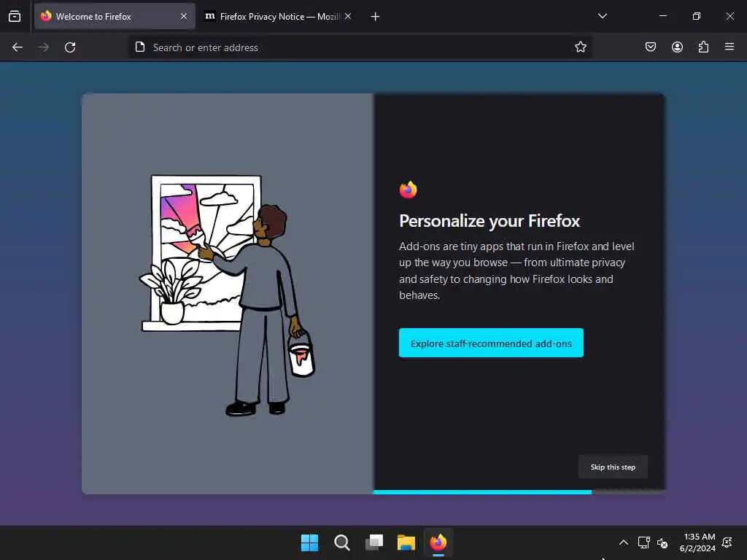
Task: Open the muted volume tray icon
Action: (x=662, y=542)
